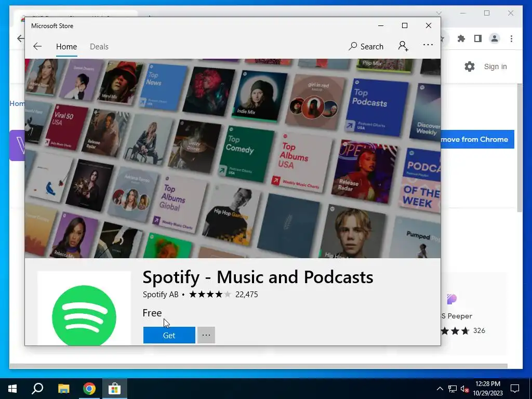This screenshot has height=399, width=532.
Task: Minimize the Microsoft Store window
Action: pos(381,25)
